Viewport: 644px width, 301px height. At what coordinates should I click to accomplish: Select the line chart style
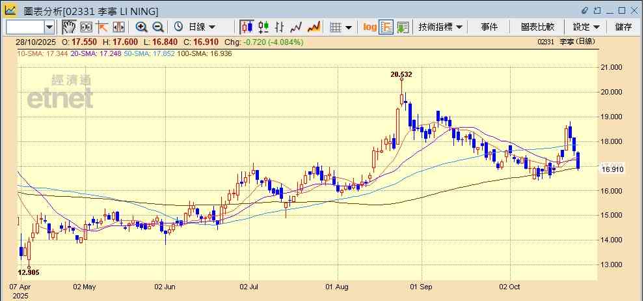[x=297, y=27]
